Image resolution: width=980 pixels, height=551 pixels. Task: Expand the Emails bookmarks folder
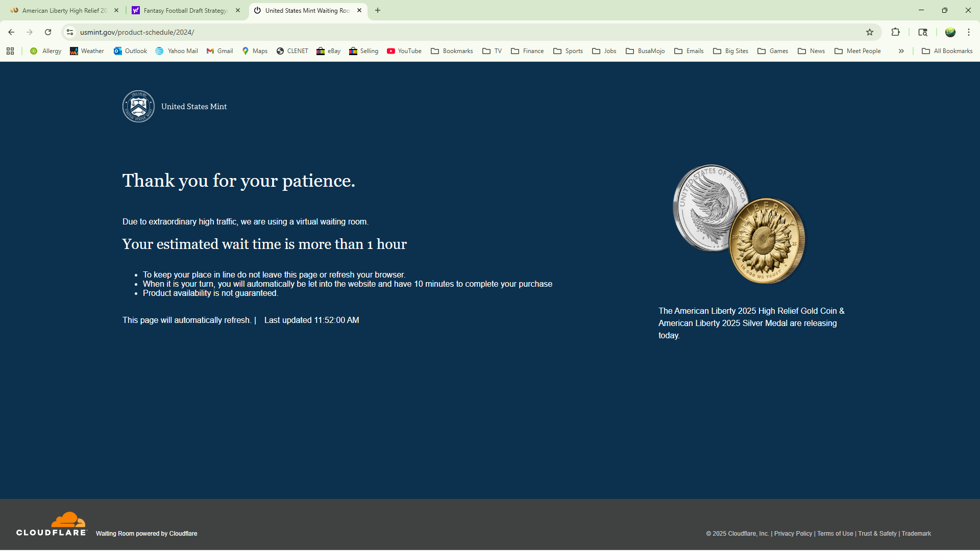coord(689,51)
